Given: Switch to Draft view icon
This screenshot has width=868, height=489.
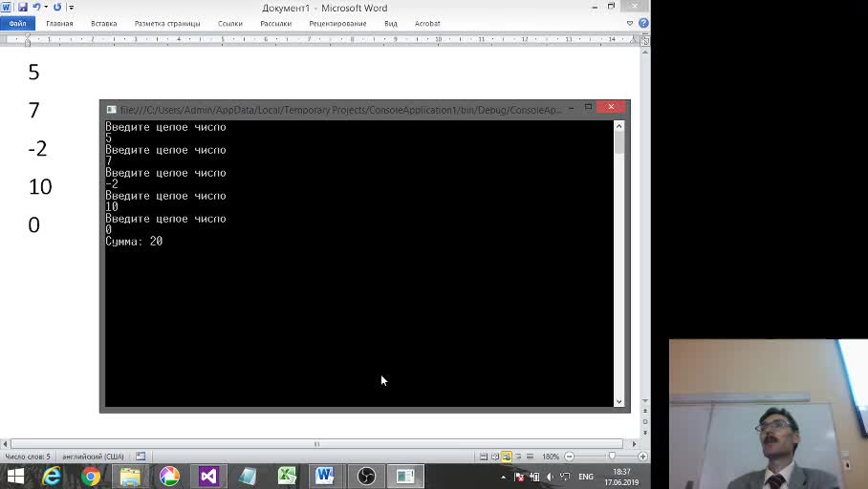Looking at the screenshot, I should point(530,457).
